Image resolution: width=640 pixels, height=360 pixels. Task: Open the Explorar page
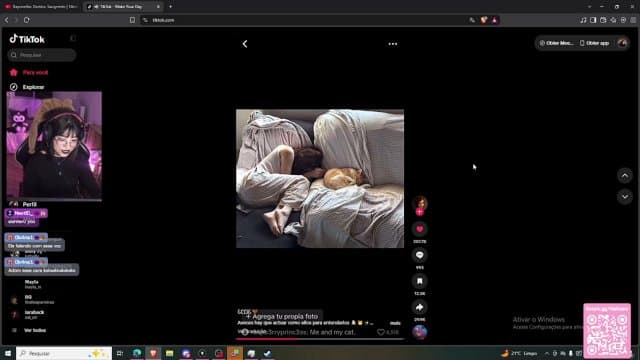tap(27, 87)
